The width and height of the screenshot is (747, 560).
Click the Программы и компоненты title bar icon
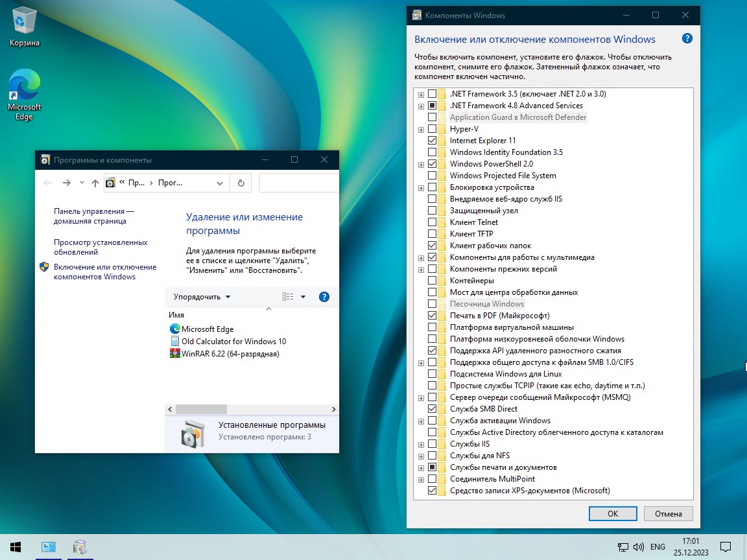click(45, 160)
